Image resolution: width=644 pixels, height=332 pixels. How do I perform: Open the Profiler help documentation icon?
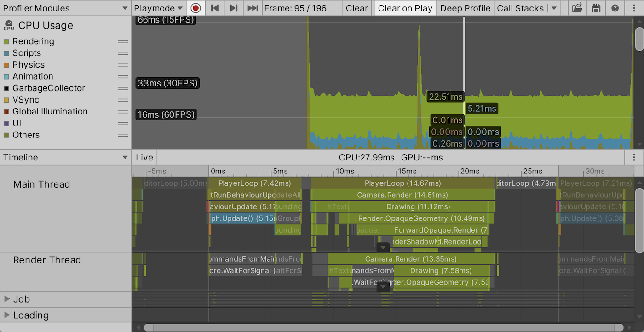(x=615, y=8)
